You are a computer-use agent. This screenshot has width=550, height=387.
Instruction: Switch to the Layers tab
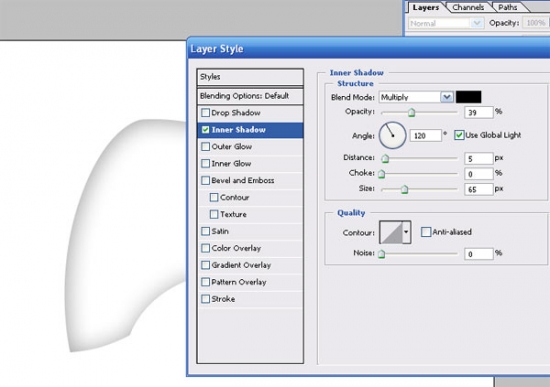425,7
